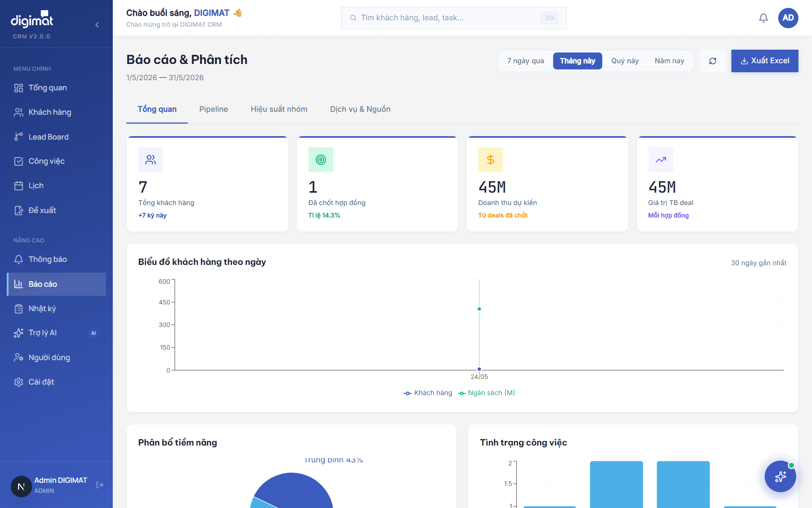Select the Quý này period
This screenshot has height=508, width=812.
click(625, 61)
